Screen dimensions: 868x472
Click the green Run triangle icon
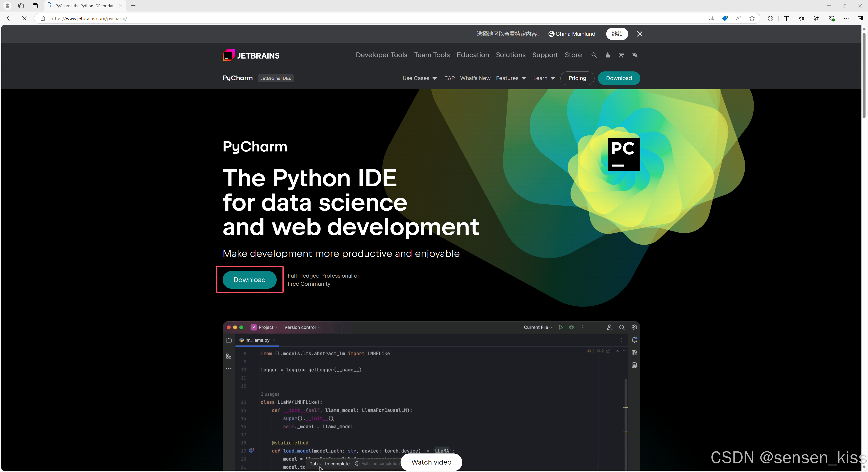(x=561, y=328)
